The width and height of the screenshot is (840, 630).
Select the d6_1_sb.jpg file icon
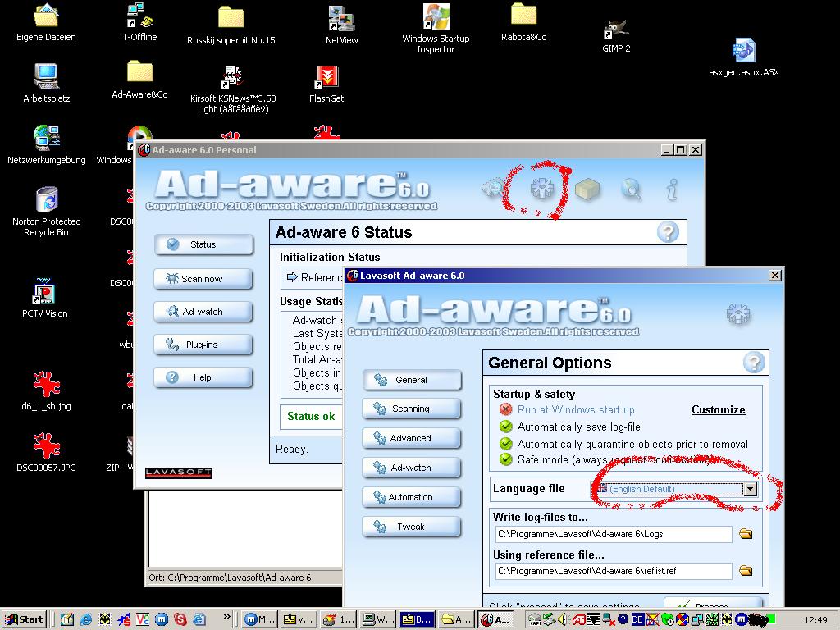(x=46, y=391)
